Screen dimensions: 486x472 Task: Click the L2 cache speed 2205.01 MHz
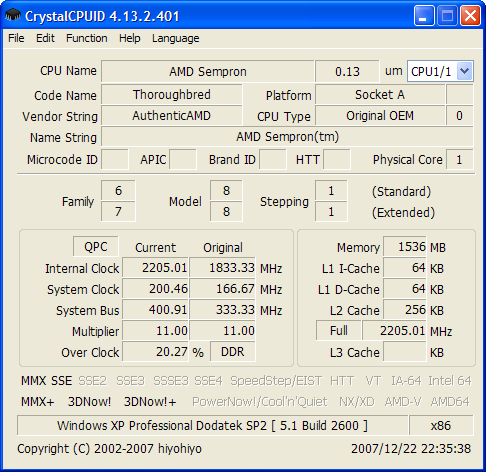394,331
